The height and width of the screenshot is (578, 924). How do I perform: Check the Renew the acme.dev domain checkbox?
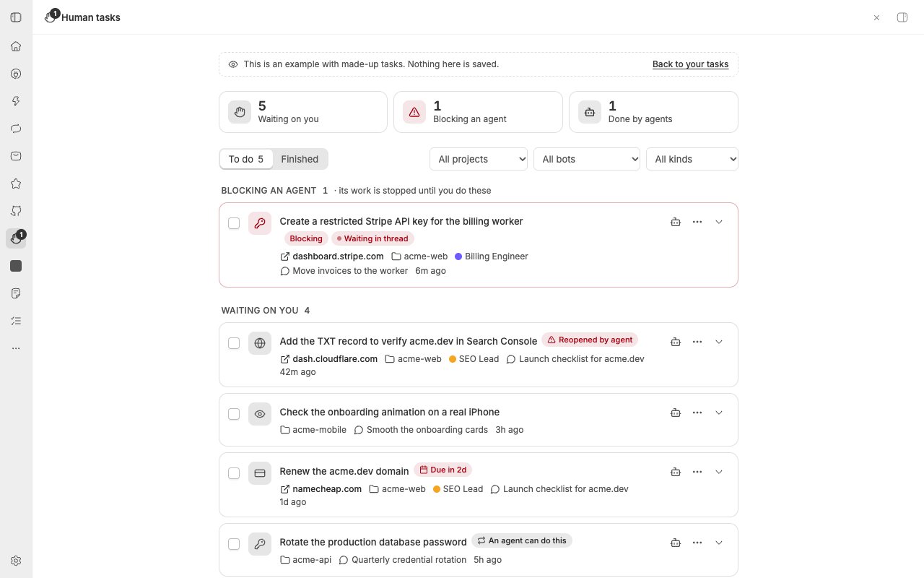tap(234, 473)
